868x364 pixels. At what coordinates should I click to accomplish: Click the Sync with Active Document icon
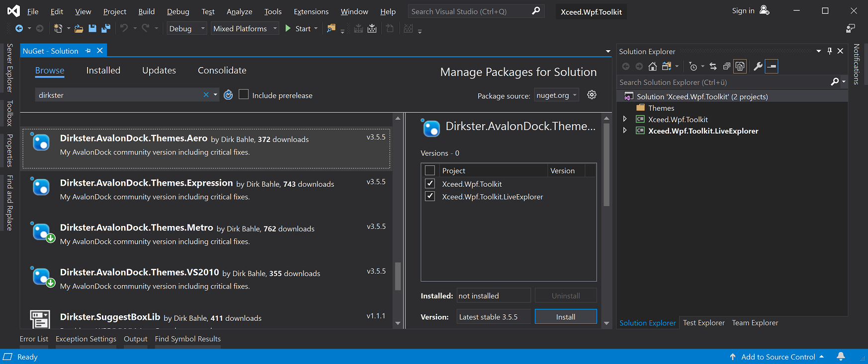(713, 66)
